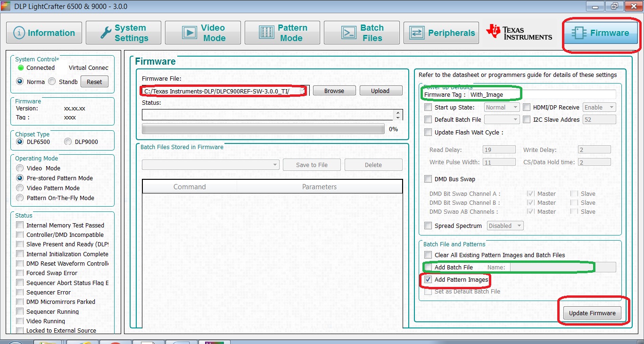Click Browse to pick firmware file
Viewport: 644px width, 344px height.
334,91
